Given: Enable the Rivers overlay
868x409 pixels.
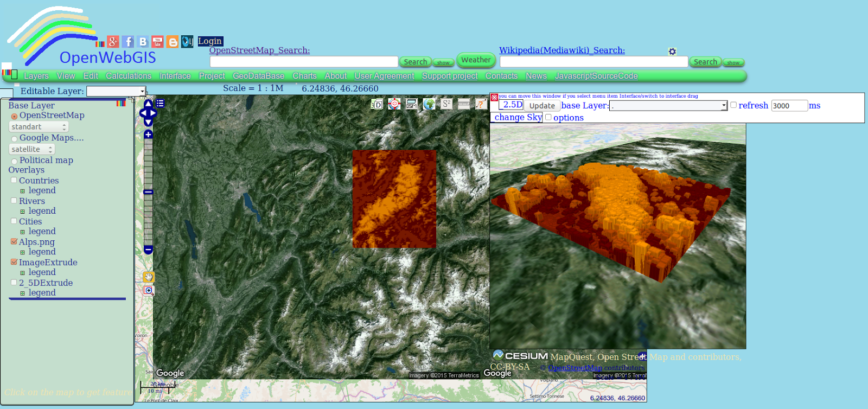Looking at the screenshot, I should [x=14, y=201].
